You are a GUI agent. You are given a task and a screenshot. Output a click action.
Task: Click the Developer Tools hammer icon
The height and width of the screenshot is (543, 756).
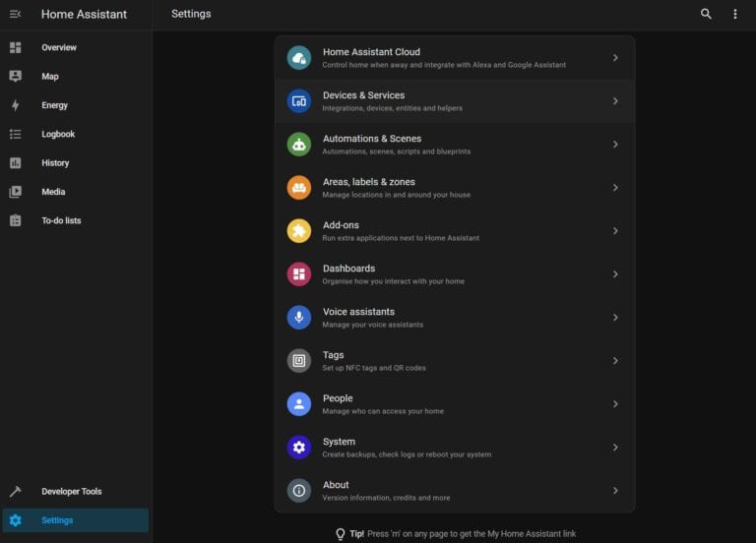(16, 492)
